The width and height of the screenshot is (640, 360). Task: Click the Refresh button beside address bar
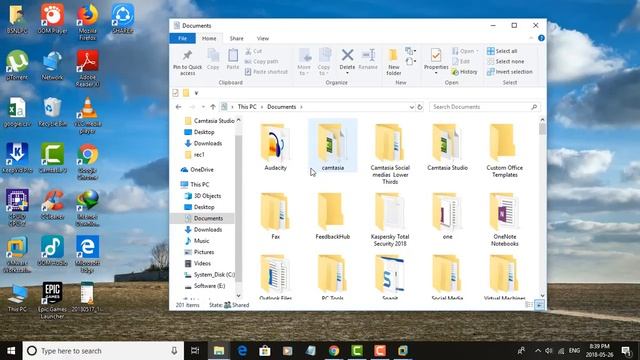point(420,107)
